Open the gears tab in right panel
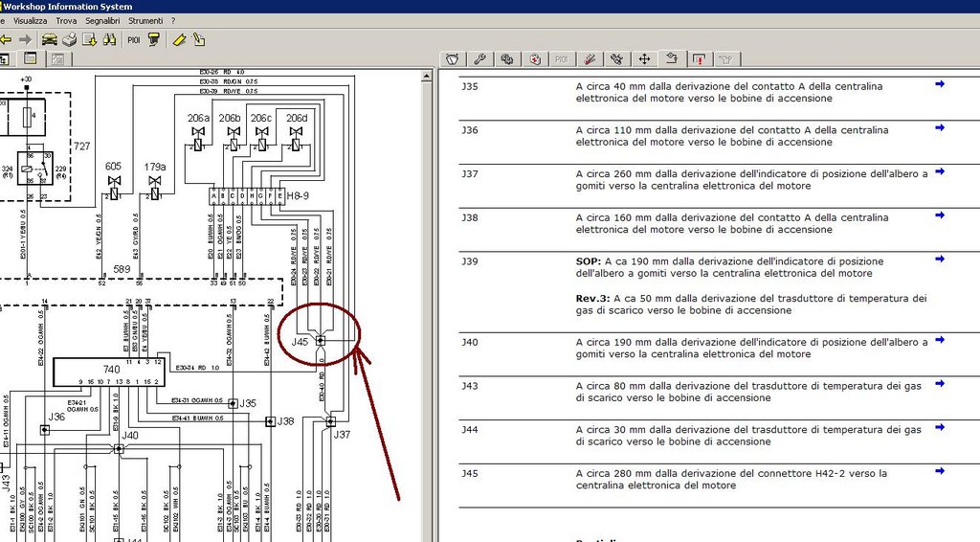The width and height of the screenshot is (980, 542). tap(507, 59)
